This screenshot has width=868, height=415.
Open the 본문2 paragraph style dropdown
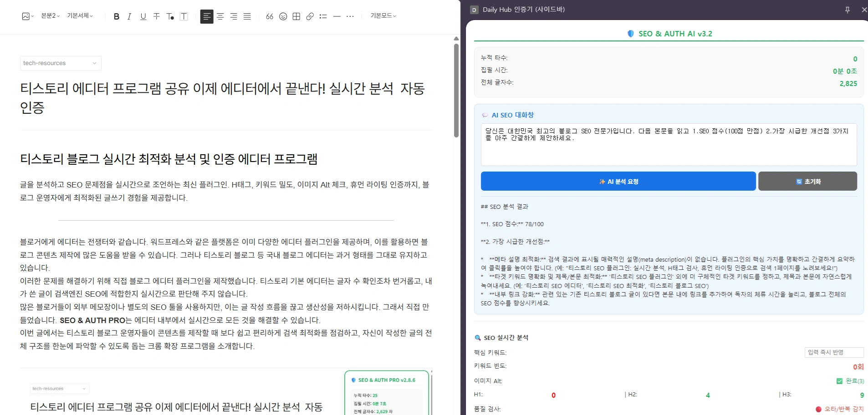pos(50,16)
